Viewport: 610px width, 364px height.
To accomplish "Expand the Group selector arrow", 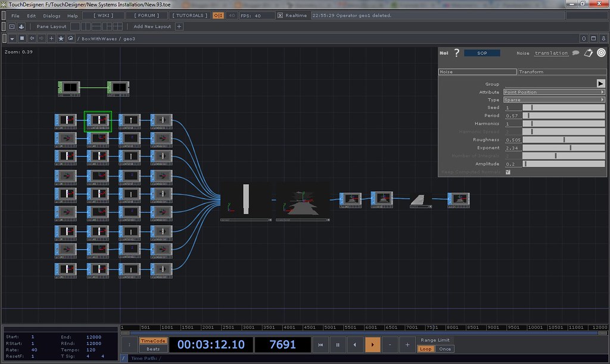I will coord(600,84).
